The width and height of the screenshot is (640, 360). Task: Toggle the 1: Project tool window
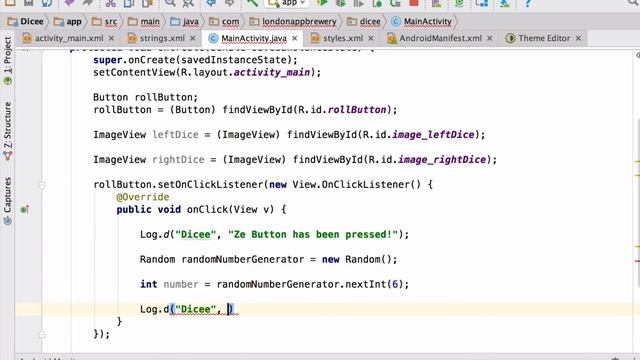point(7,60)
